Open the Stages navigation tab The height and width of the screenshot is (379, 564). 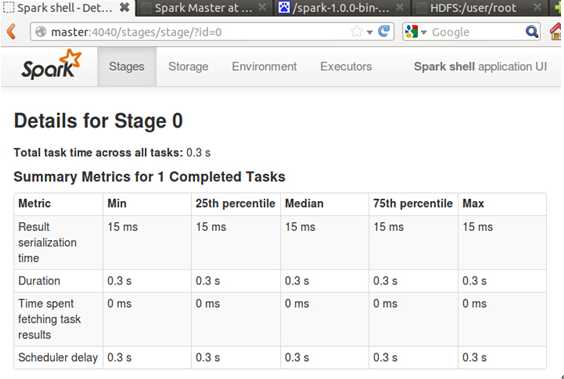127,67
